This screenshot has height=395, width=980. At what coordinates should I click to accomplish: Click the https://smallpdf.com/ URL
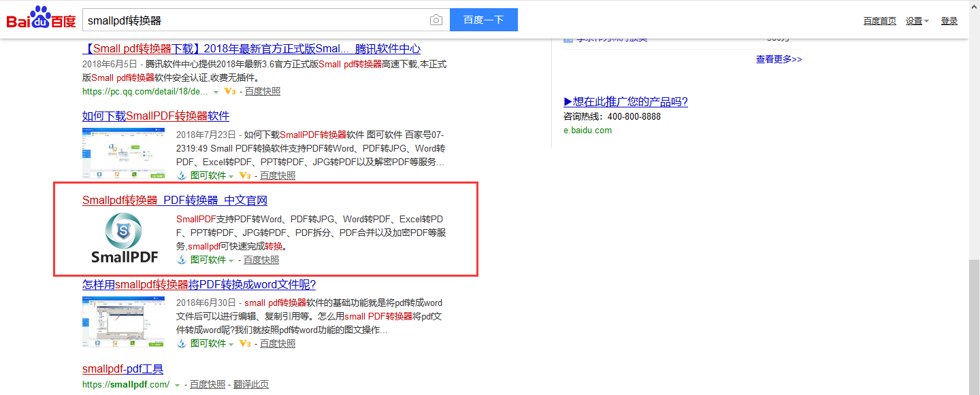126,384
